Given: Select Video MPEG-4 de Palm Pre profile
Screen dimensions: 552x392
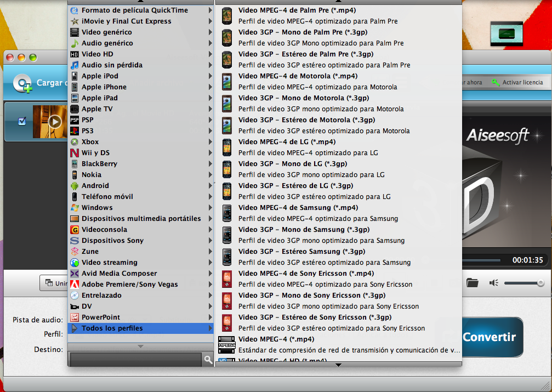Looking at the screenshot, I should tap(338, 16).
